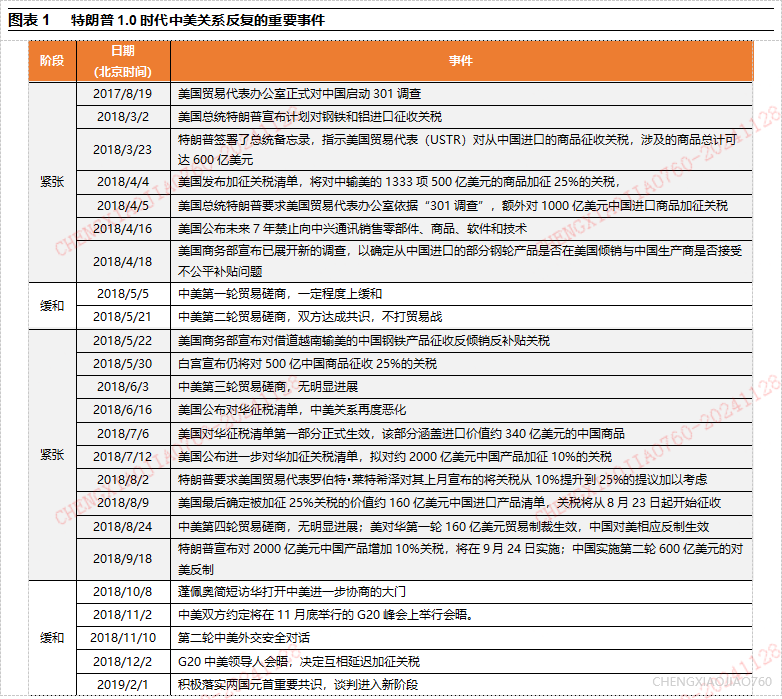Click event '特朗普宣布对2000亿美元中国产品增加10%关税'
This screenshot has width=782, height=699.
[460, 559]
